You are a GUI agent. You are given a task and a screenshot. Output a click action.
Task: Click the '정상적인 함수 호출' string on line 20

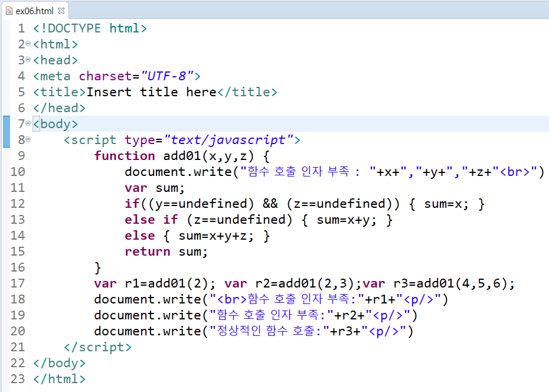pos(266,331)
